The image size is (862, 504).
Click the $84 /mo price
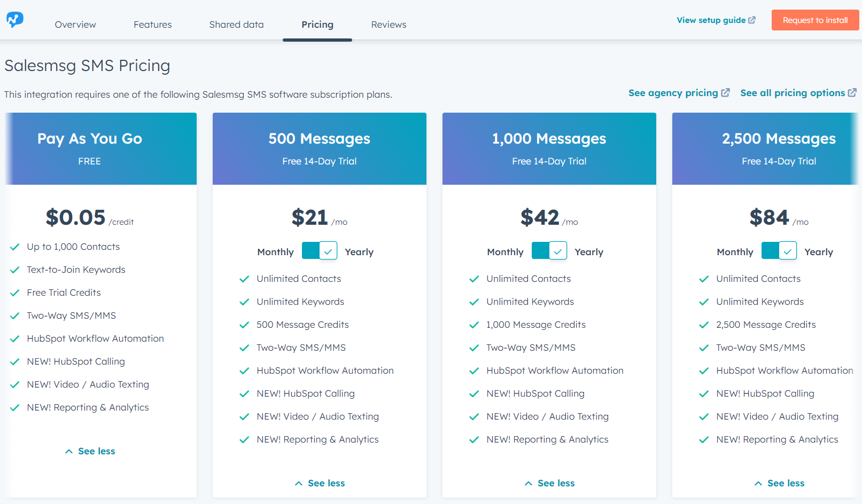pos(779,218)
